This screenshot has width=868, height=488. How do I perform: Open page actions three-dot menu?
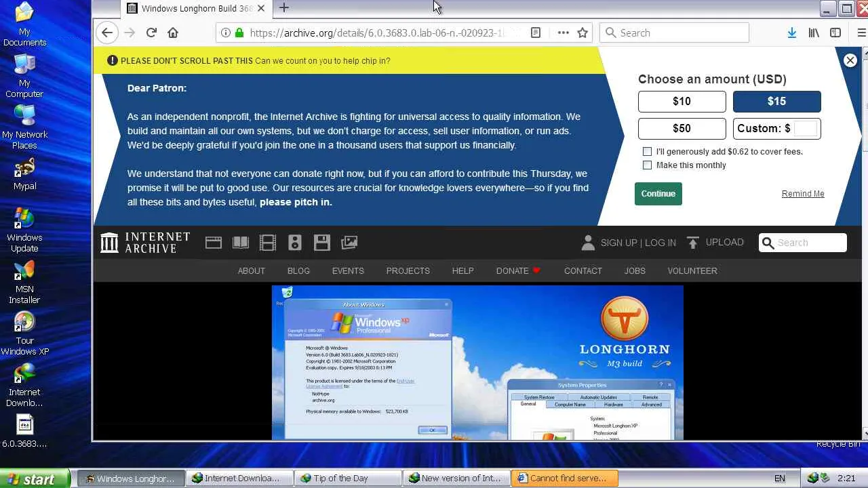coord(563,33)
